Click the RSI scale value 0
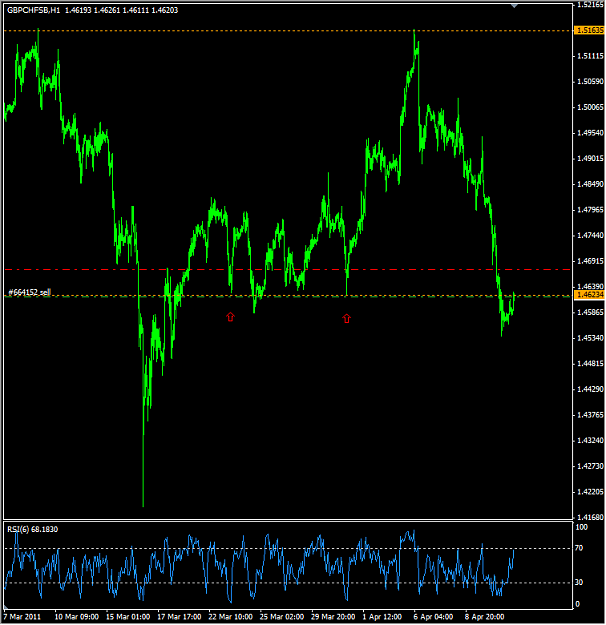This screenshot has width=606, height=625. point(578,604)
